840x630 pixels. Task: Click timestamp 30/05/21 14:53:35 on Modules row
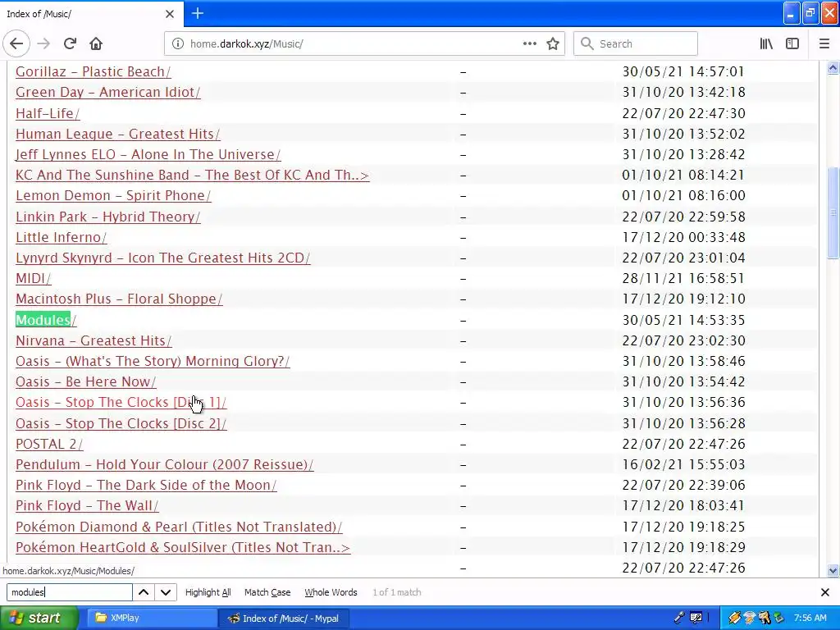[x=683, y=321]
